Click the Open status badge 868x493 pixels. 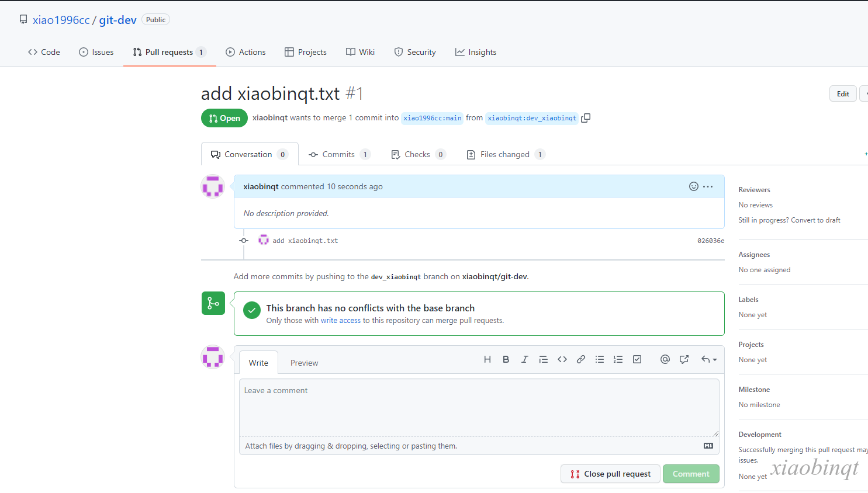point(224,118)
